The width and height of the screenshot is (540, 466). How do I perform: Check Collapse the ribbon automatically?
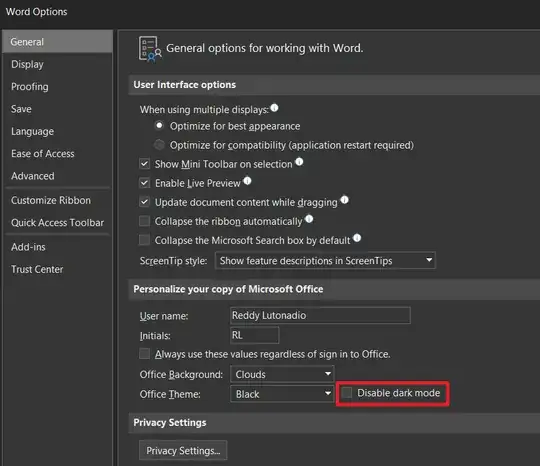[x=144, y=221]
